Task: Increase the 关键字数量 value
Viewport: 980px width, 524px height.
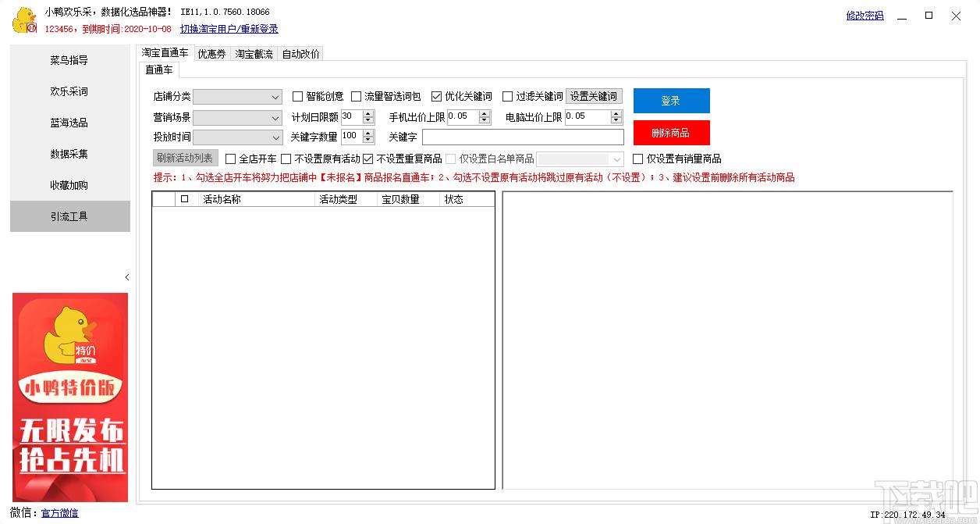Action: tap(368, 133)
